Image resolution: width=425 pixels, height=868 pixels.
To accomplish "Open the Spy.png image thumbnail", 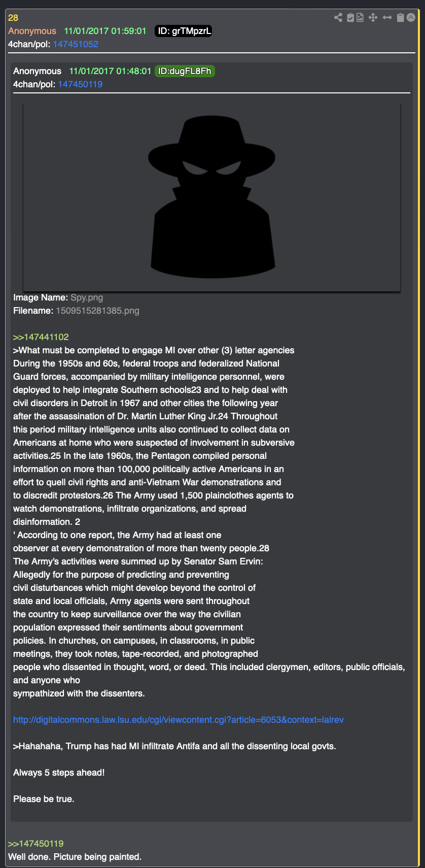I will 211,197.
